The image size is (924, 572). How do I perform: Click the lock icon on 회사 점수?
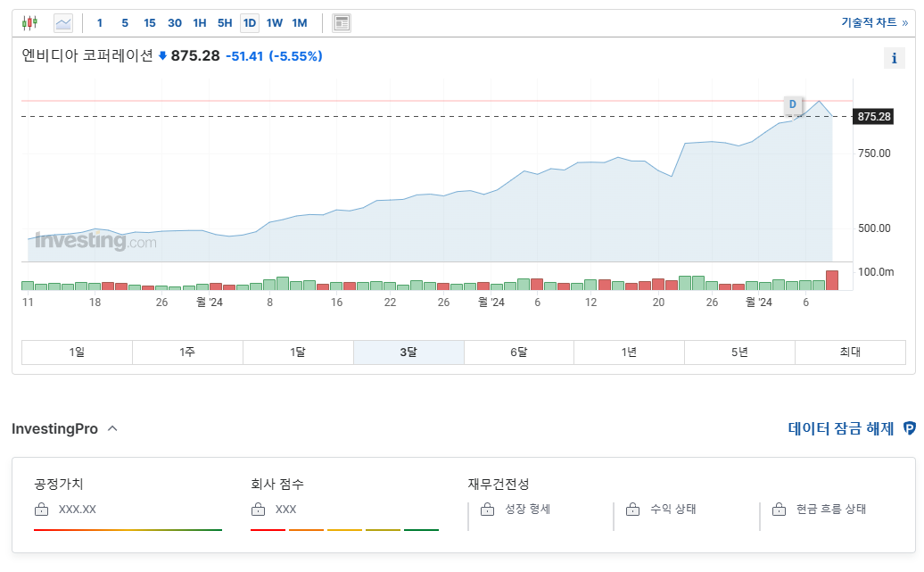[259, 509]
